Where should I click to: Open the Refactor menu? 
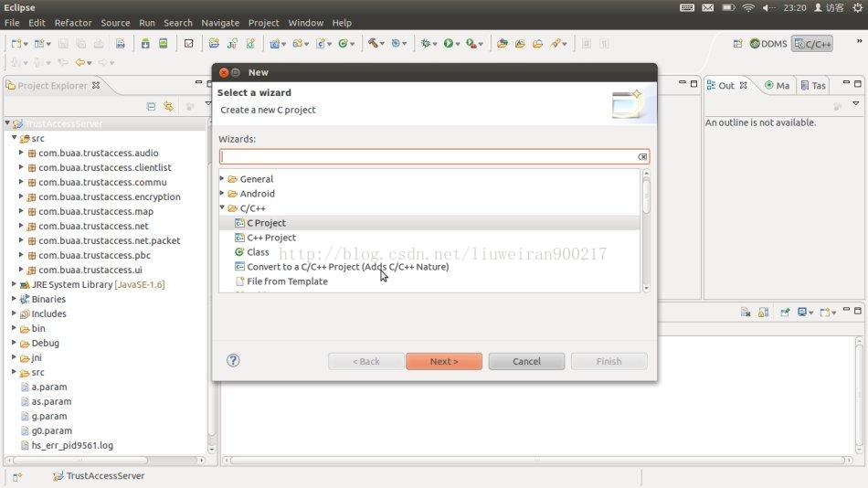click(73, 23)
